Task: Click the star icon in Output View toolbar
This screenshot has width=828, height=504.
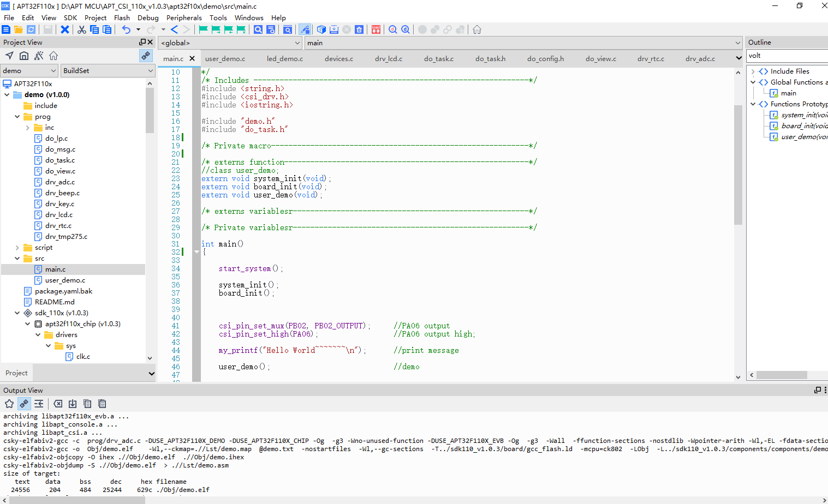Action: coord(9,404)
